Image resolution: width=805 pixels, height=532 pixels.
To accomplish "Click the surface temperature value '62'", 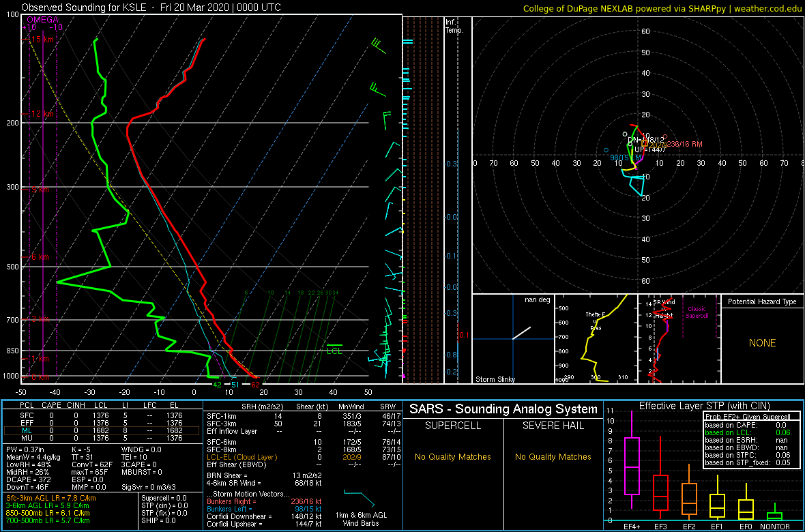I will click(255, 385).
